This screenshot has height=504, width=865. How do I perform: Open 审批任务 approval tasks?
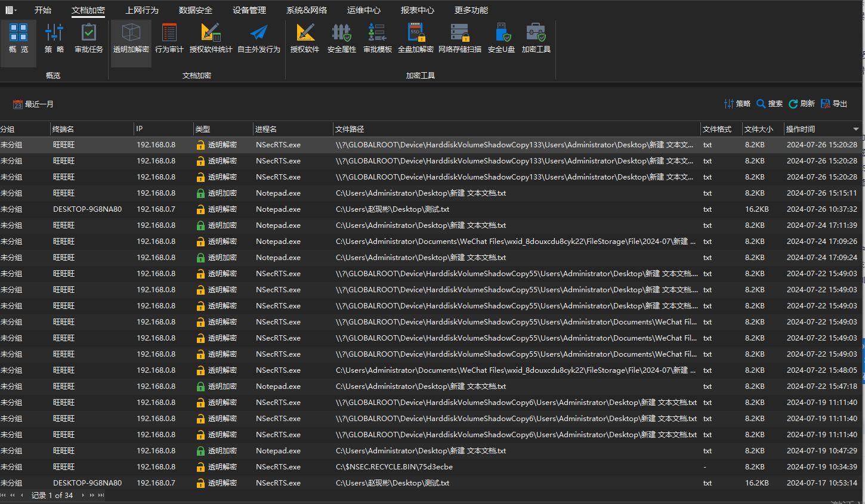click(x=89, y=38)
